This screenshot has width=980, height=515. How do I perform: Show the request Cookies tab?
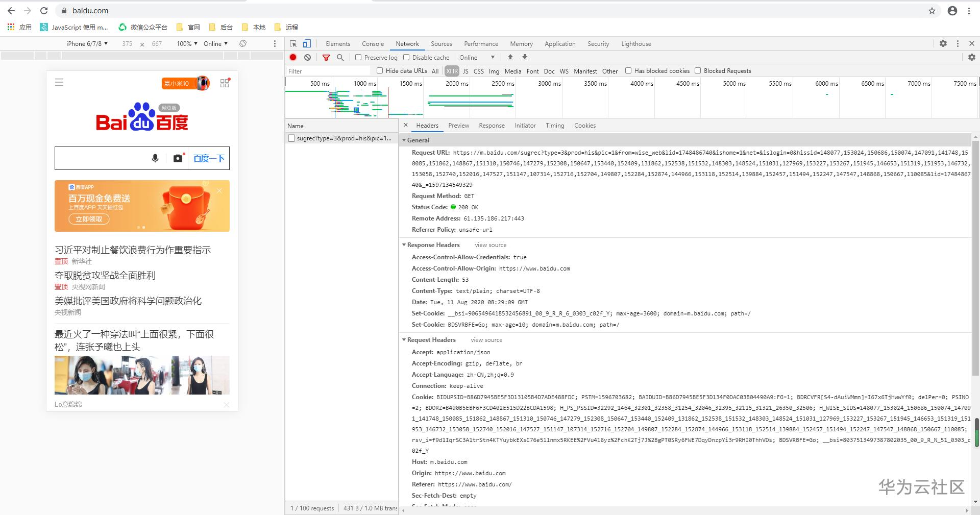(585, 126)
